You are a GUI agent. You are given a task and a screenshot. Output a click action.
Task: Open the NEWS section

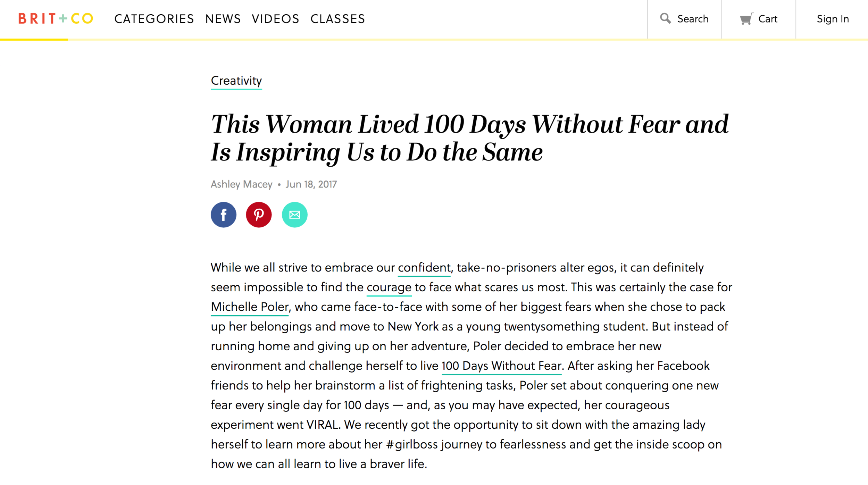223,19
